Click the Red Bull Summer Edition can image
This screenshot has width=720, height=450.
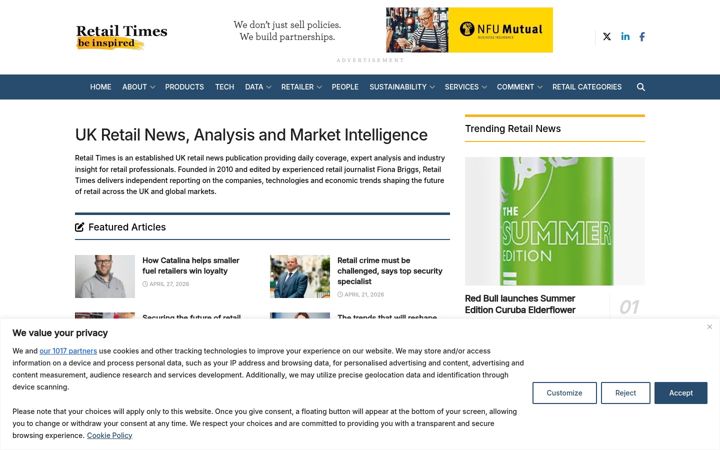(555, 221)
